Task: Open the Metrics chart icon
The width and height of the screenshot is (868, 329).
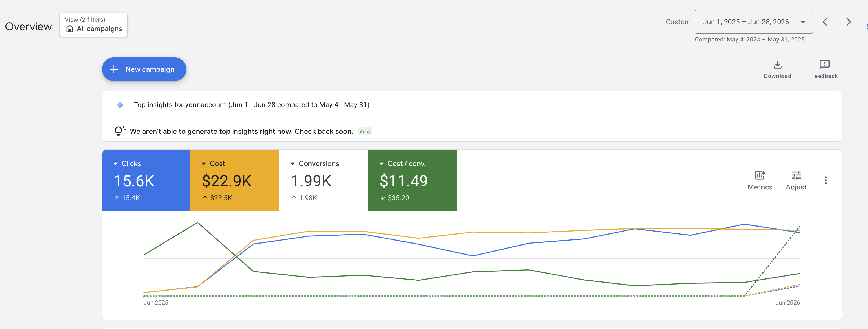Action: (760, 175)
